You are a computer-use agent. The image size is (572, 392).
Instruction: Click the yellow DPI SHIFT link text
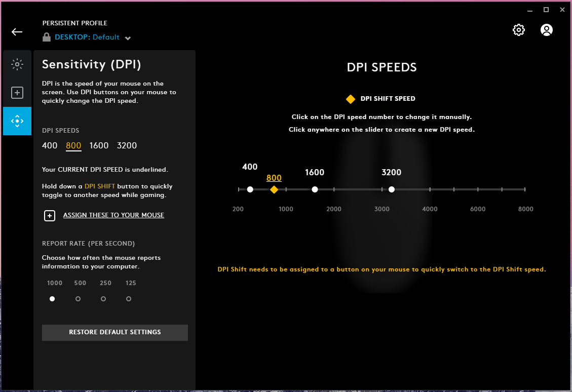100,186
